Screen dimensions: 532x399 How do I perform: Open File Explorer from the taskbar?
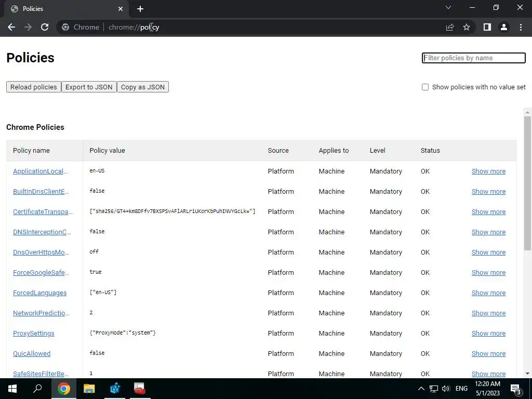point(89,389)
